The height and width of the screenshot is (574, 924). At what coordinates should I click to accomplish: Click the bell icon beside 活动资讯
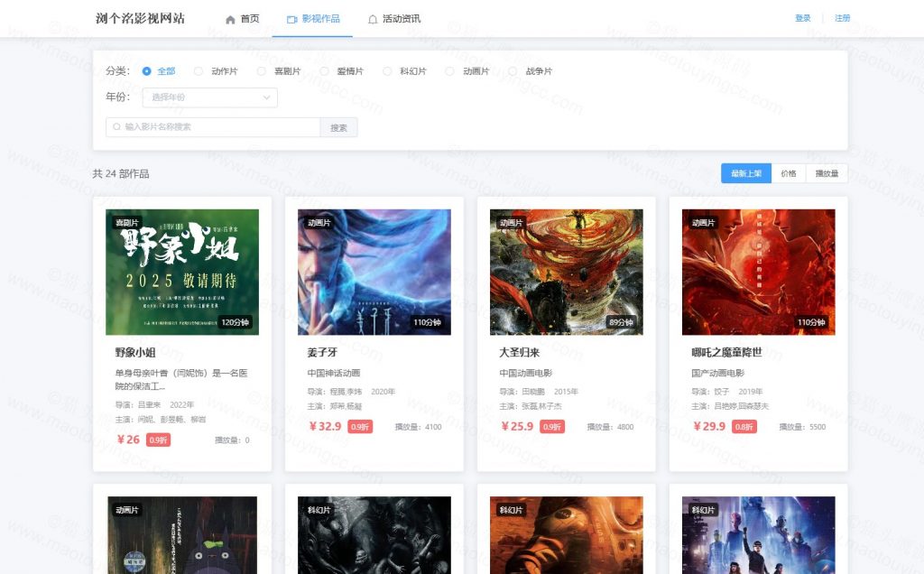click(x=373, y=20)
